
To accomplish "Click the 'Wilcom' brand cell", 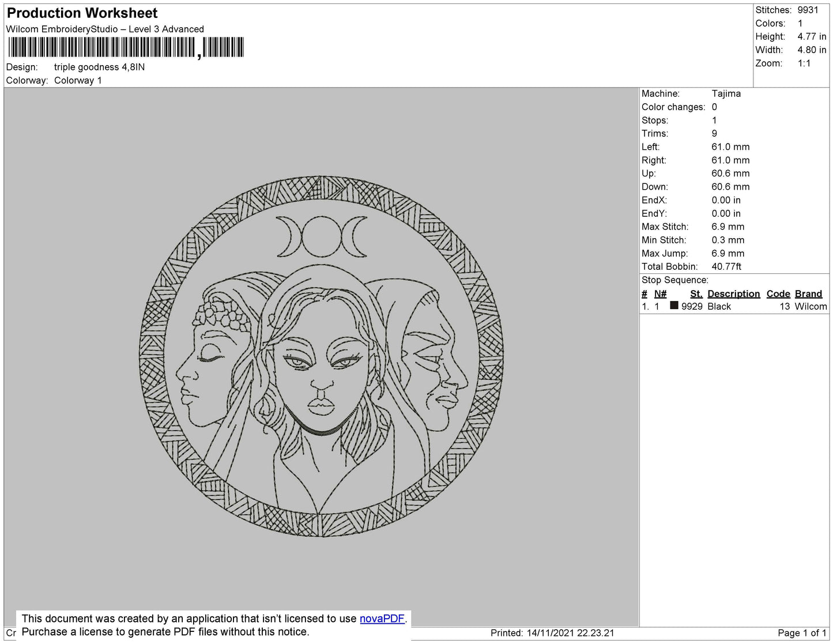I will point(811,306).
